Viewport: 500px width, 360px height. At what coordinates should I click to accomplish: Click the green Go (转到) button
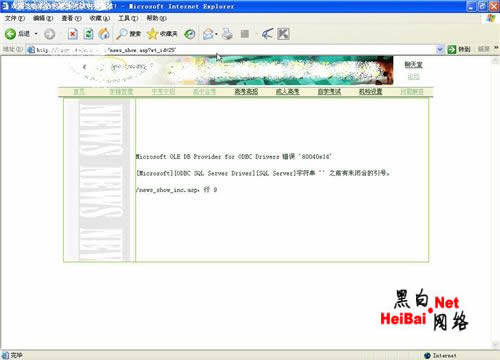460,50
